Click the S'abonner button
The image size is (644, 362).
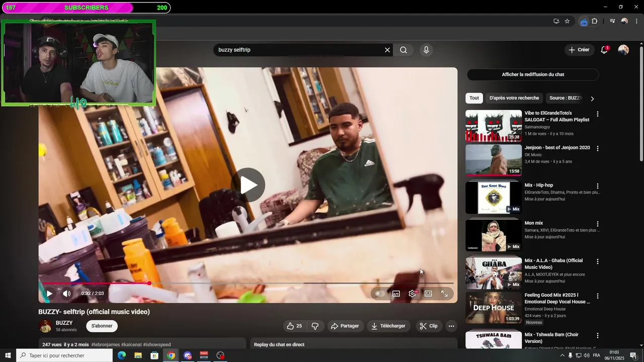pos(102,326)
